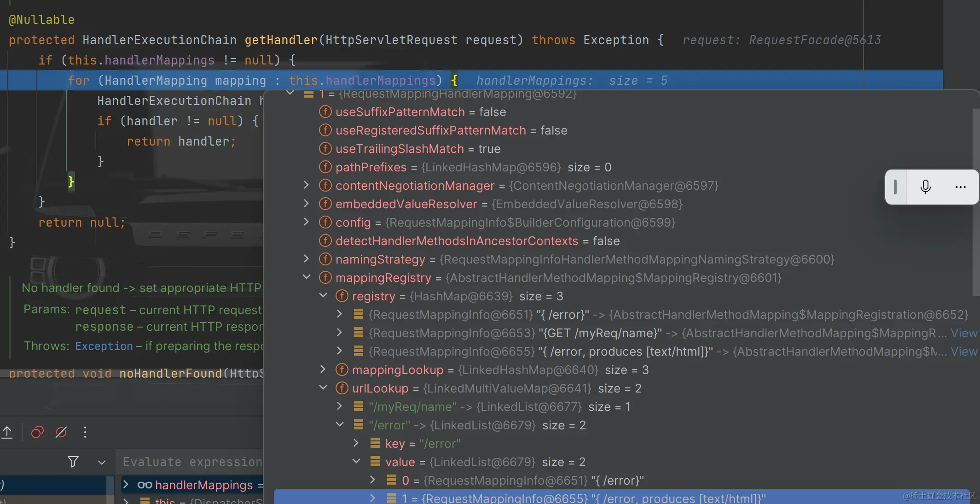This screenshot has width=980, height=504.
Task: Expand the mappingLookup LinkedHashMap node
Action: (x=323, y=369)
